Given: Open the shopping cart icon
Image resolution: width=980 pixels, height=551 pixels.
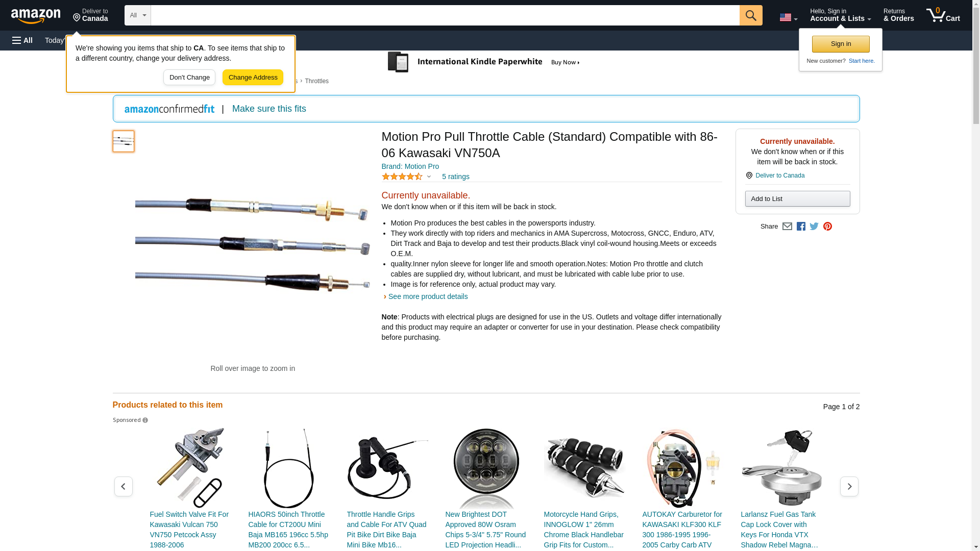Looking at the screenshot, I should [943, 15].
